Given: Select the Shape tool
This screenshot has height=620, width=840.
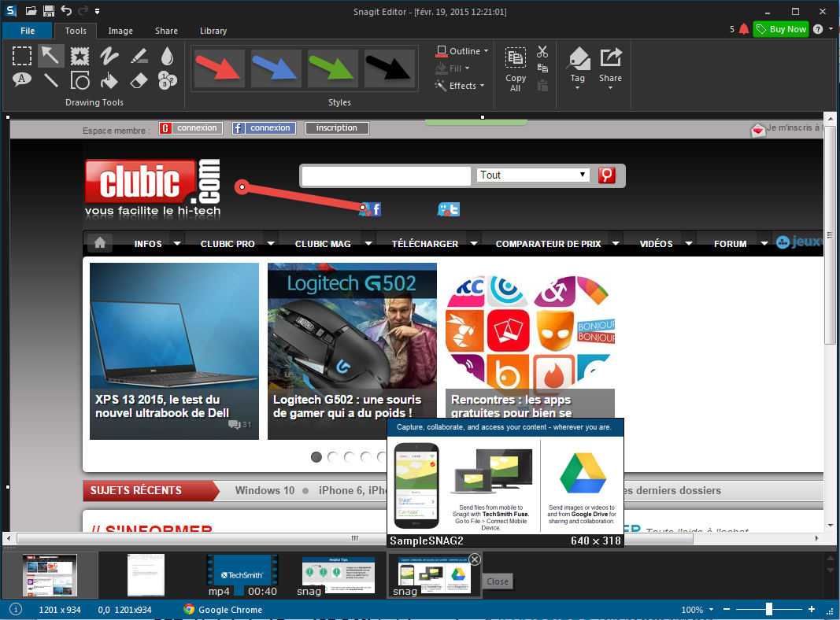Looking at the screenshot, I should 80,80.
